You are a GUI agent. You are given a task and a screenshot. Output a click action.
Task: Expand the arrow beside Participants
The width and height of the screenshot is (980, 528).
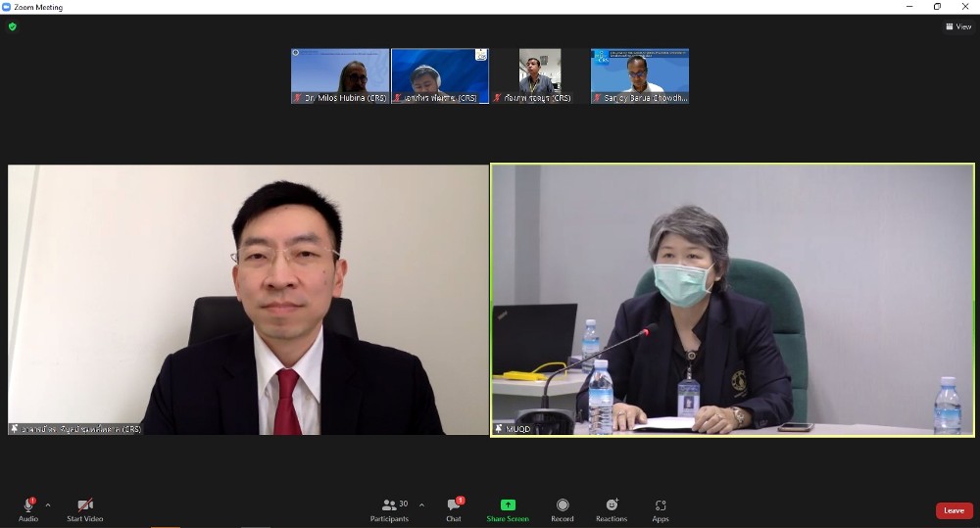pos(421,505)
